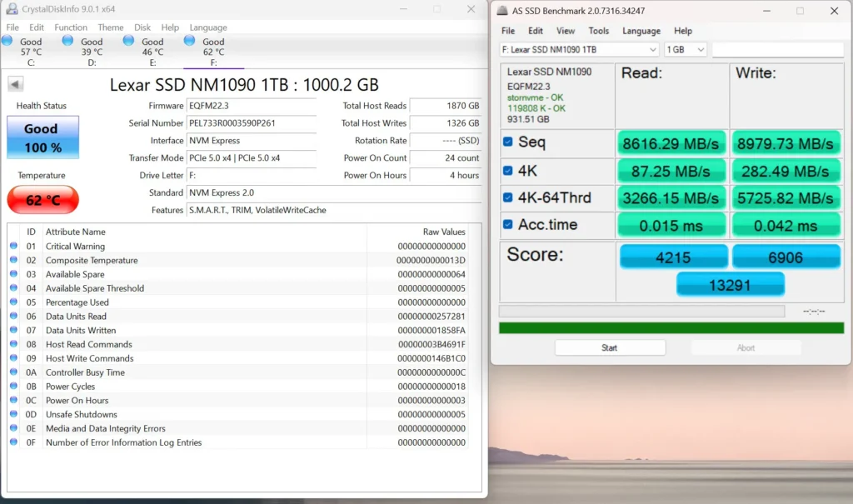Image resolution: width=853 pixels, height=504 pixels.
Task: Click status dot for Critical Warning row
Action: (x=13, y=246)
